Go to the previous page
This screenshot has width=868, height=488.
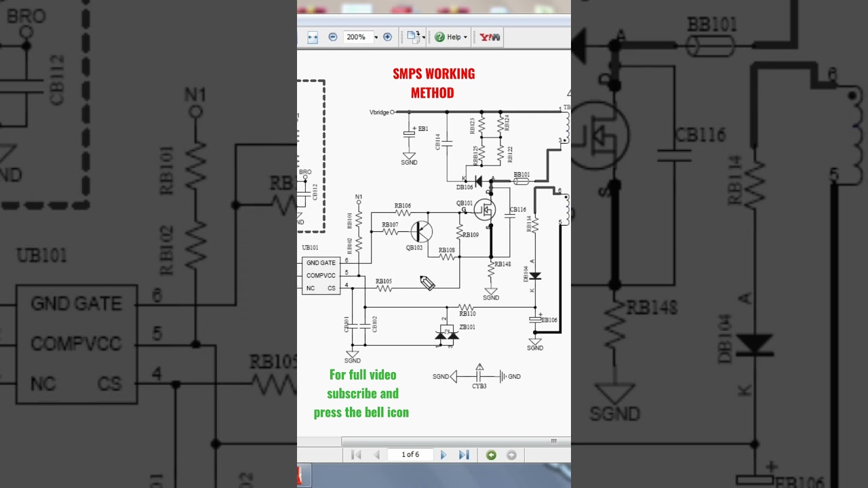(x=376, y=455)
